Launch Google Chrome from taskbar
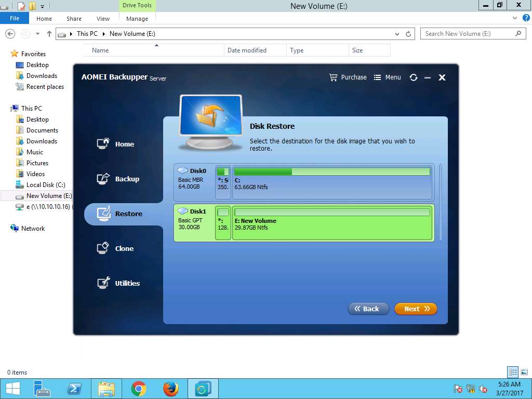 click(x=139, y=389)
